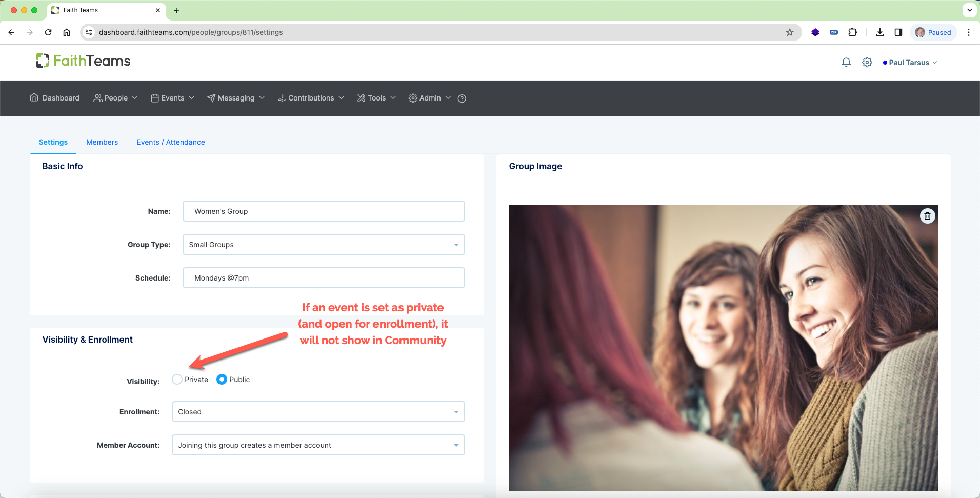Open the notifications bell

coord(846,63)
